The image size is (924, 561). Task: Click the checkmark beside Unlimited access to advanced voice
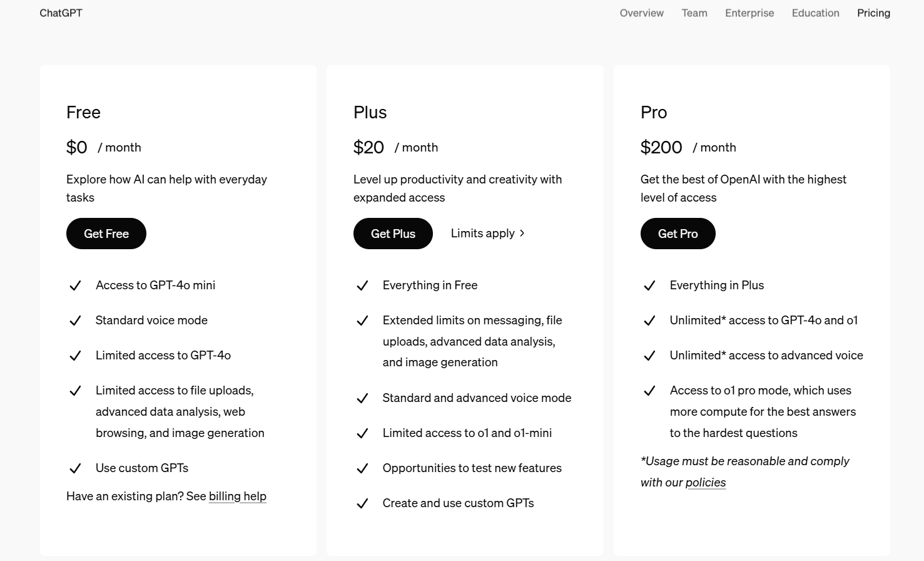point(649,356)
